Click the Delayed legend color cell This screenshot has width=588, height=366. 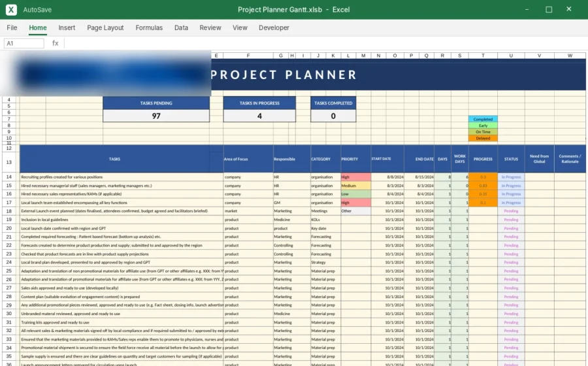click(x=483, y=139)
